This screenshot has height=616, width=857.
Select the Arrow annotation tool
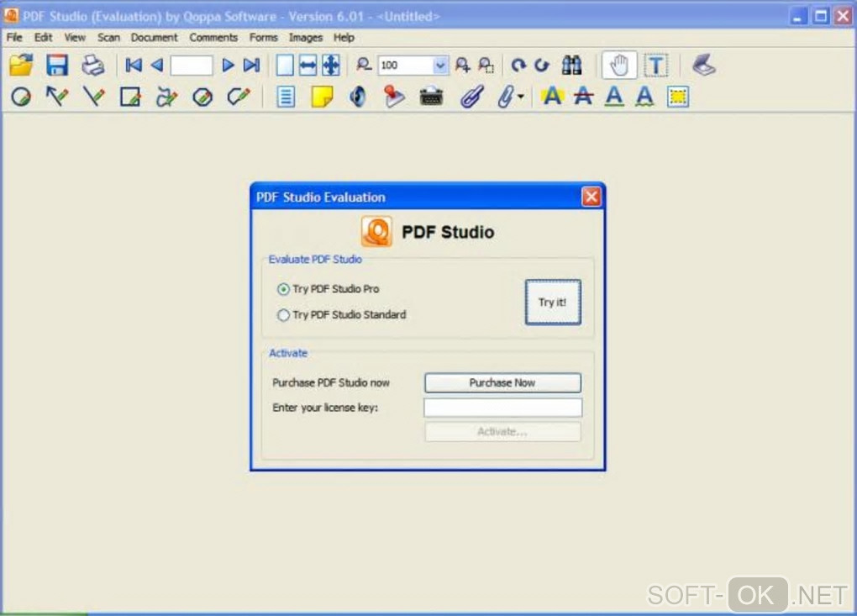tap(57, 97)
